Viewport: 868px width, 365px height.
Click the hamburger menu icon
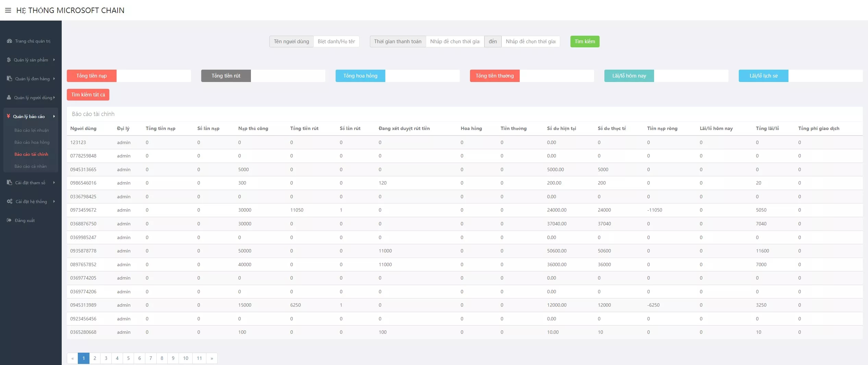pyautogui.click(x=8, y=10)
